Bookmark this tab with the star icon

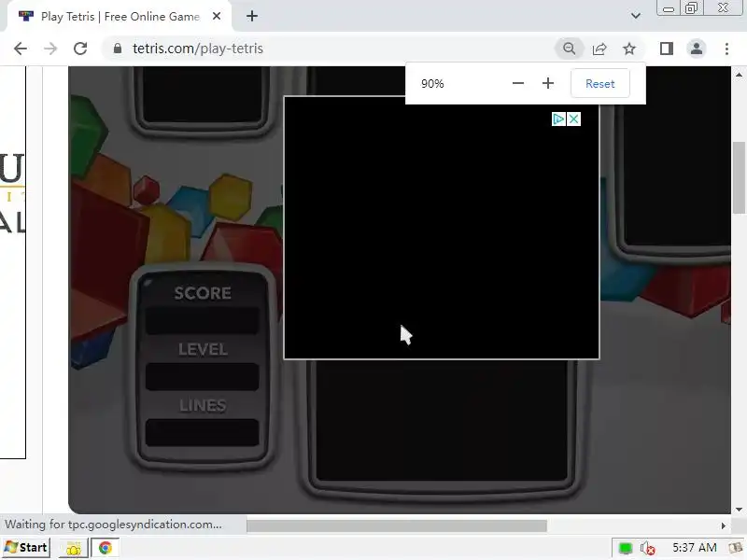pos(629,49)
